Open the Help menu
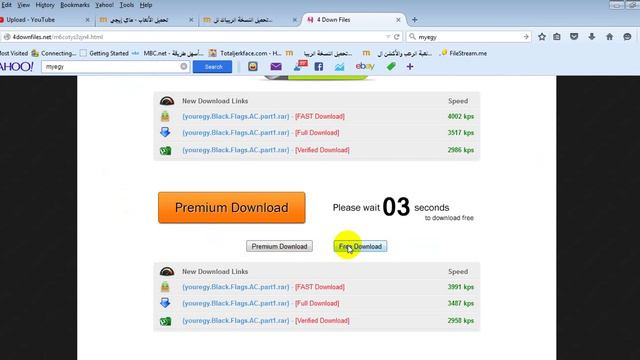The height and width of the screenshot is (360, 640). point(146,5)
